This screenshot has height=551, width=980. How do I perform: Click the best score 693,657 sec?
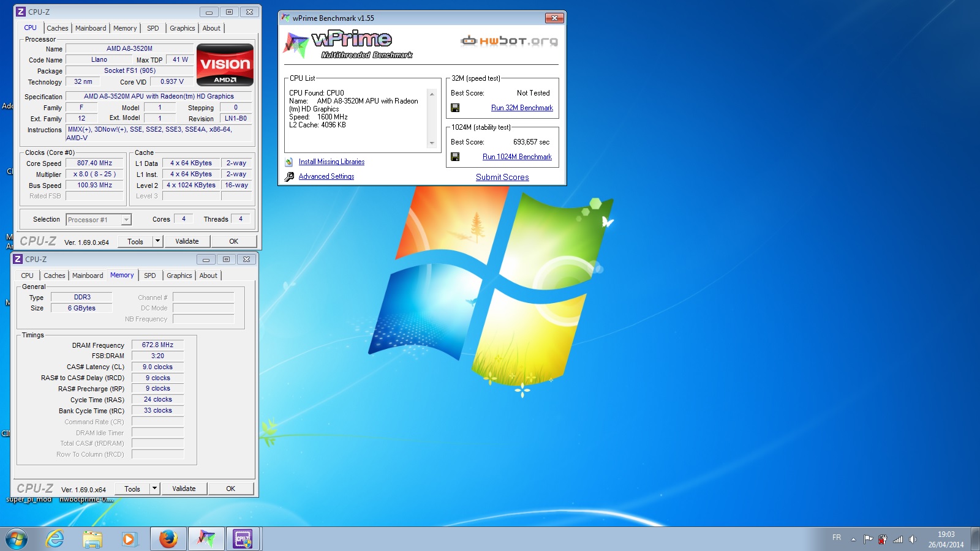pyautogui.click(x=531, y=142)
